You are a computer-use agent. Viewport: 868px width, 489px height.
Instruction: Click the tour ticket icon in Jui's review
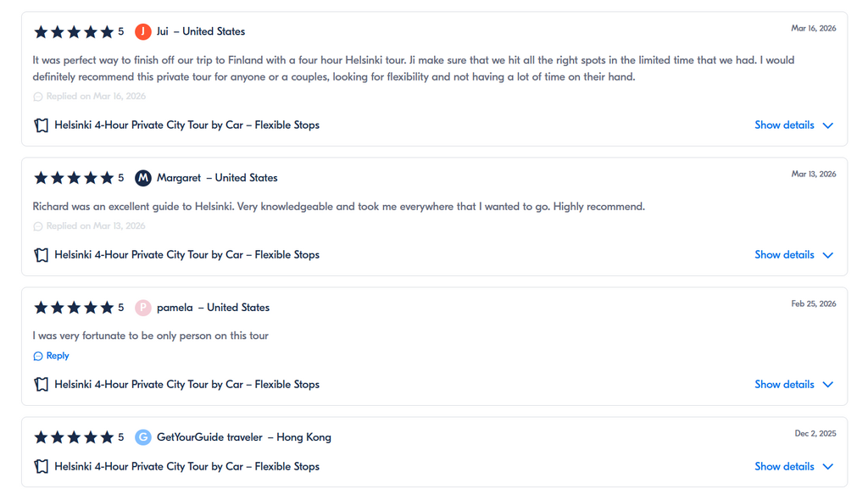point(42,125)
